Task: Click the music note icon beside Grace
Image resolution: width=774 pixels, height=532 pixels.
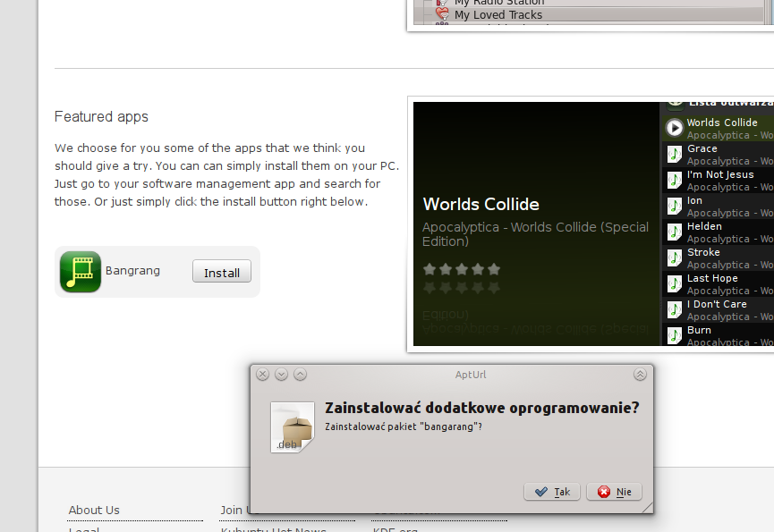Action: pyautogui.click(x=675, y=155)
